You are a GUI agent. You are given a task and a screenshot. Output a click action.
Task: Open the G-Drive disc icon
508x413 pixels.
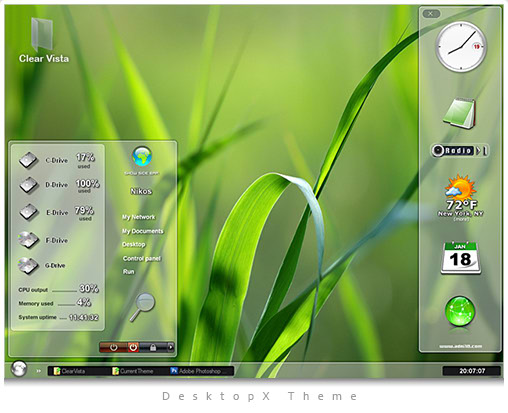(x=28, y=266)
